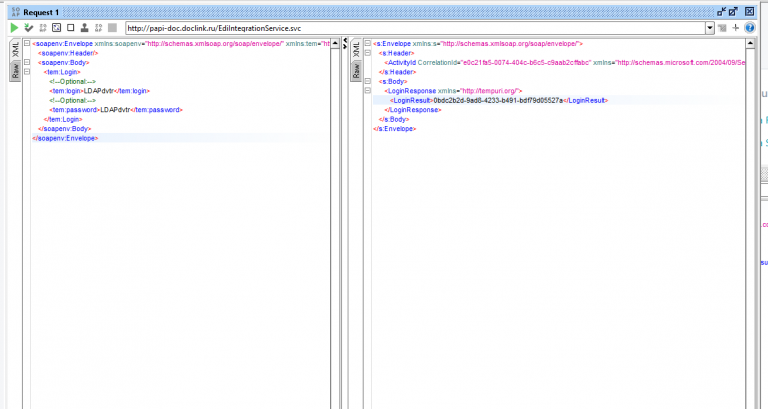
Task: Collapse the s:Body node in response
Action: 368,81
